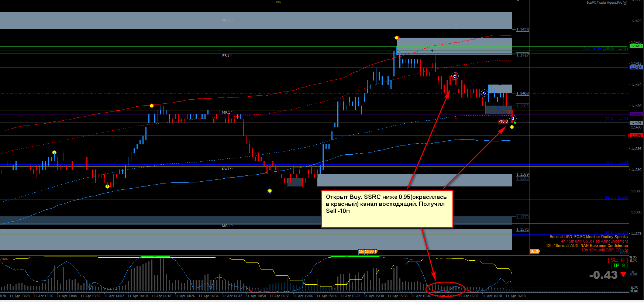Click the 1.1417 zone price label
Viewport: 644px width, 302px height.
click(522, 55)
